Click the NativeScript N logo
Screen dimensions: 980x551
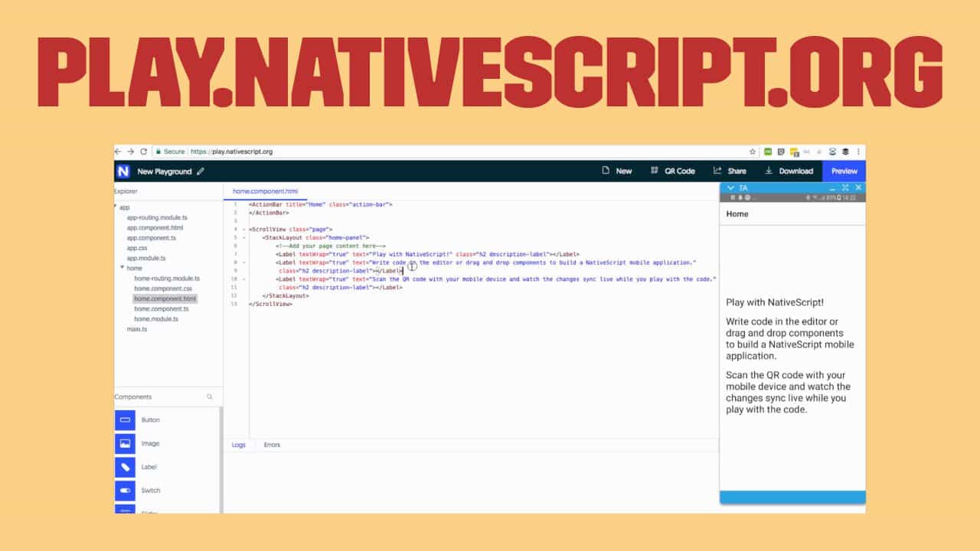123,171
